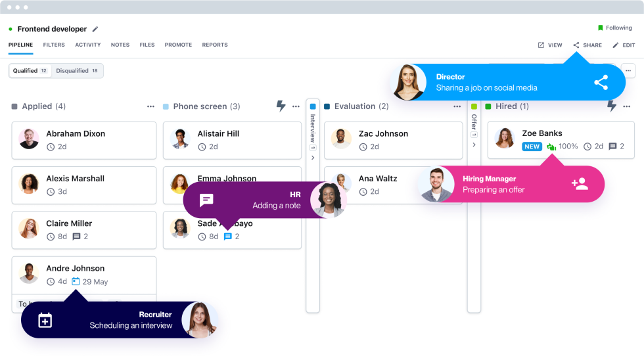Viewport: 644px width, 362px height.
Task: Click the blue note icon on Sade's card
Action: 228,237
